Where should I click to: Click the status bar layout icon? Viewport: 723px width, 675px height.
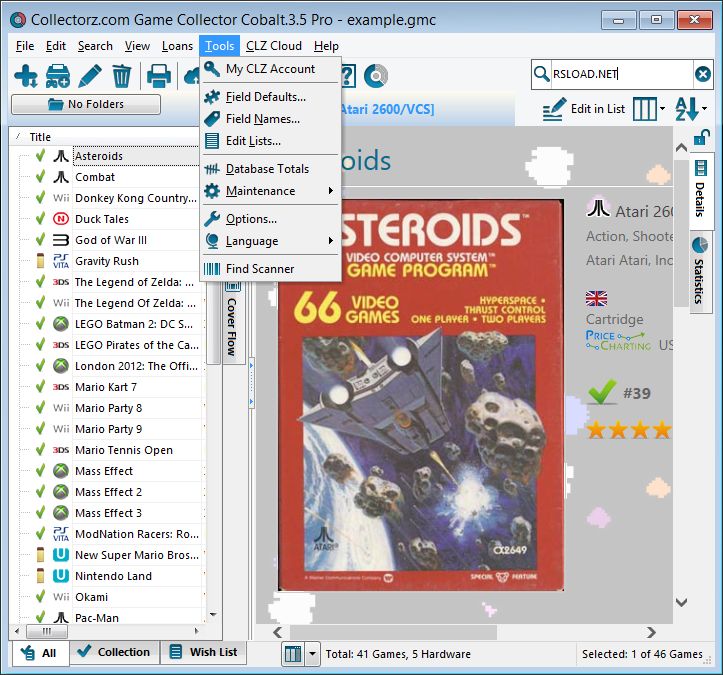(293, 654)
